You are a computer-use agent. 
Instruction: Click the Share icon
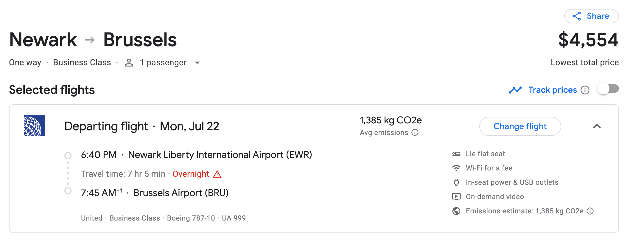(x=577, y=16)
